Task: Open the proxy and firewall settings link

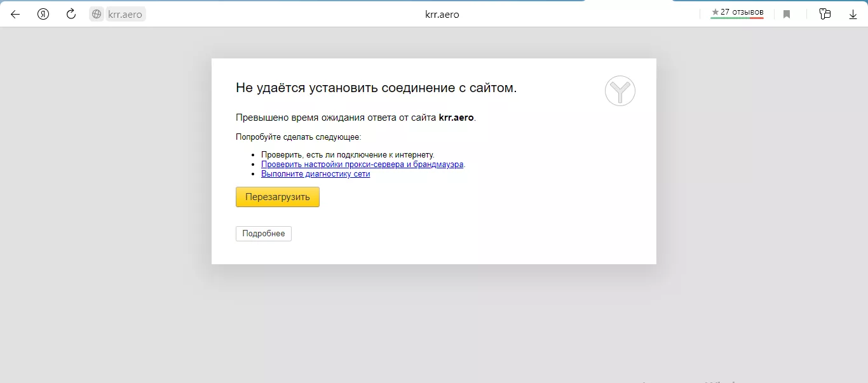Action: click(x=362, y=164)
